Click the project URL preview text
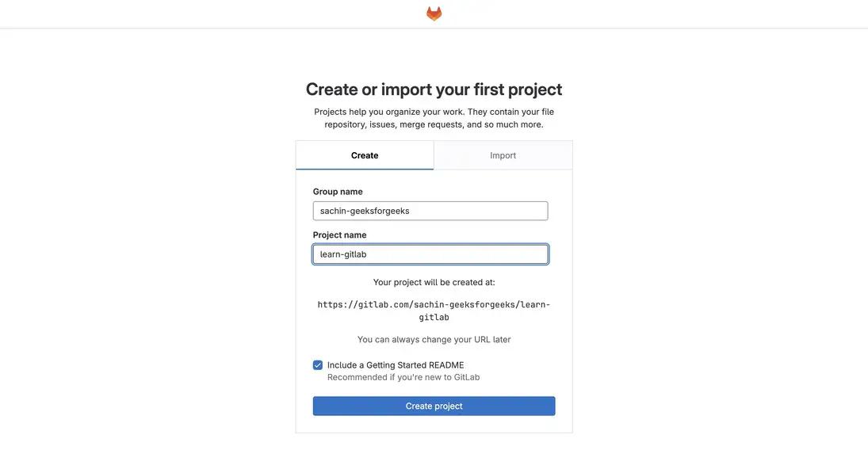868x469 pixels. point(434,311)
